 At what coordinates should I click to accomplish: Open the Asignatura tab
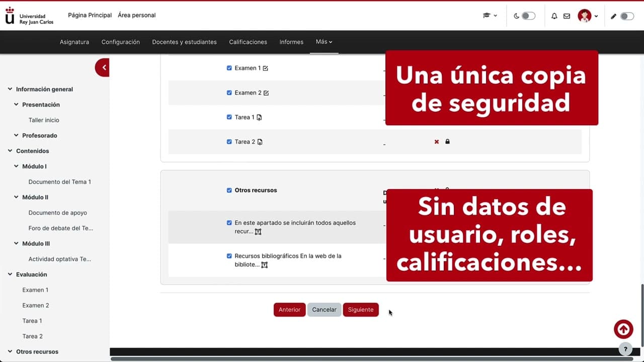(x=74, y=42)
